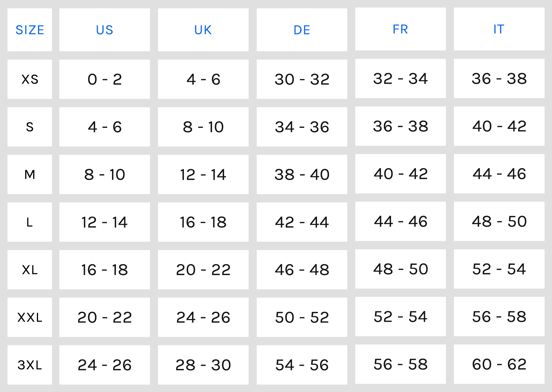Viewport: 552px width, 392px height.
Task: Click the XXL size row label
Action: click(30, 317)
